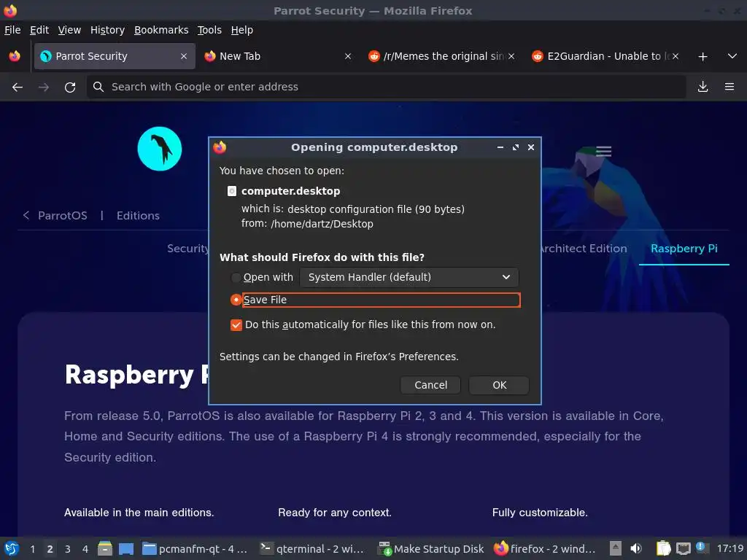Screen dimensions: 747x560
Task: Click the Cancel button in dialog
Action: coord(430,385)
